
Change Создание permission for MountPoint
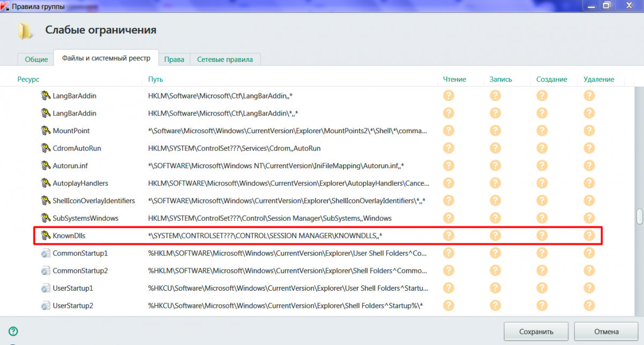coord(542,131)
